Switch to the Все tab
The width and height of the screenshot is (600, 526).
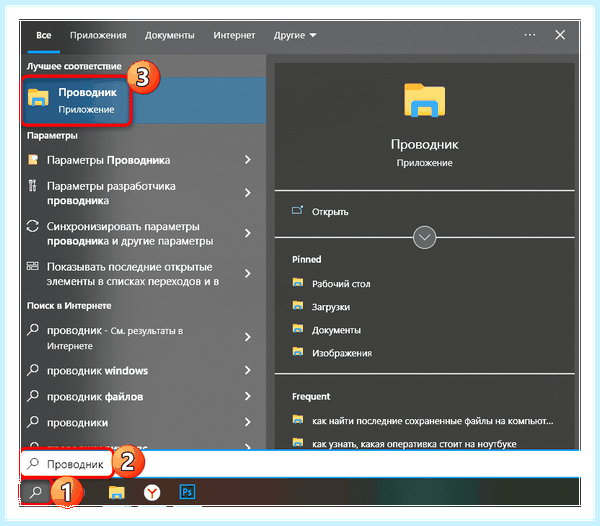point(44,35)
